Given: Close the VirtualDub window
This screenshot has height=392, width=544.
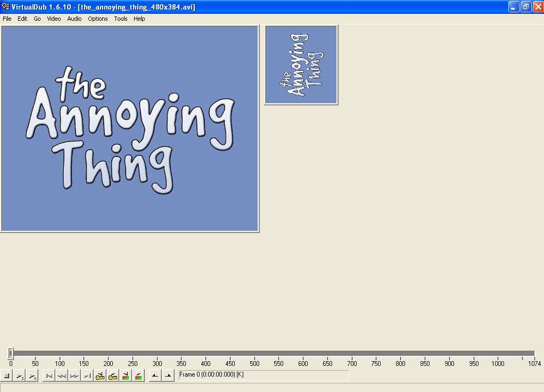Looking at the screenshot, I should coord(538,6).
